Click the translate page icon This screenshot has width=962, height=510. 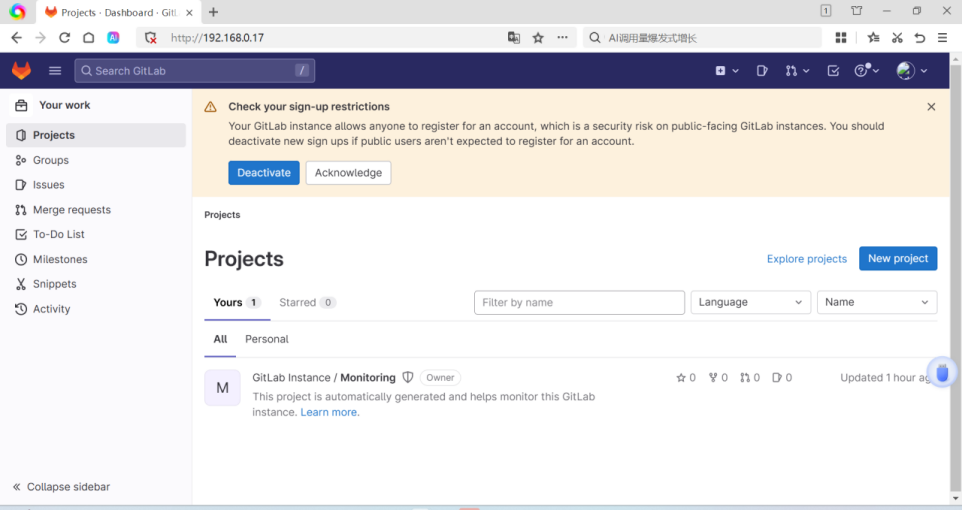[514, 38]
